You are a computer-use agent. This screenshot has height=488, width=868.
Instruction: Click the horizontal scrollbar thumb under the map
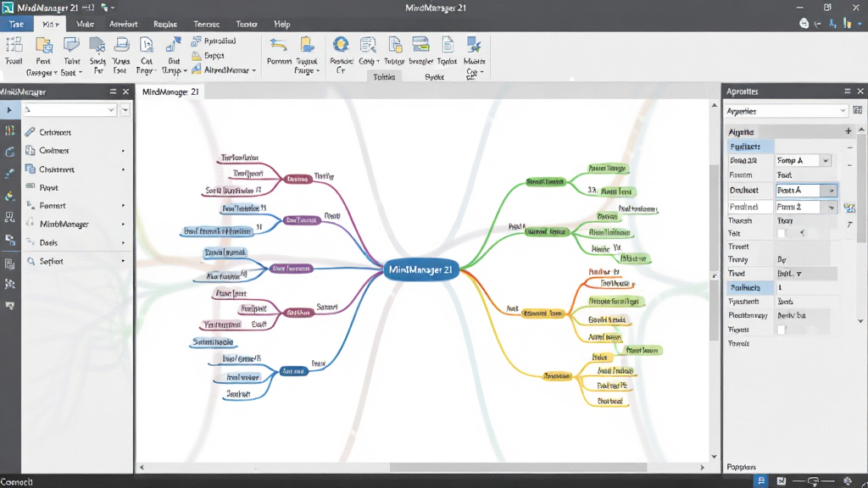[518, 468]
